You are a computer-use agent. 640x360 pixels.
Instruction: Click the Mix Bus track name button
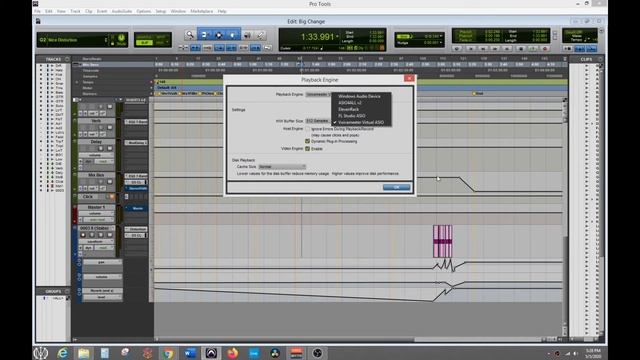point(96,175)
